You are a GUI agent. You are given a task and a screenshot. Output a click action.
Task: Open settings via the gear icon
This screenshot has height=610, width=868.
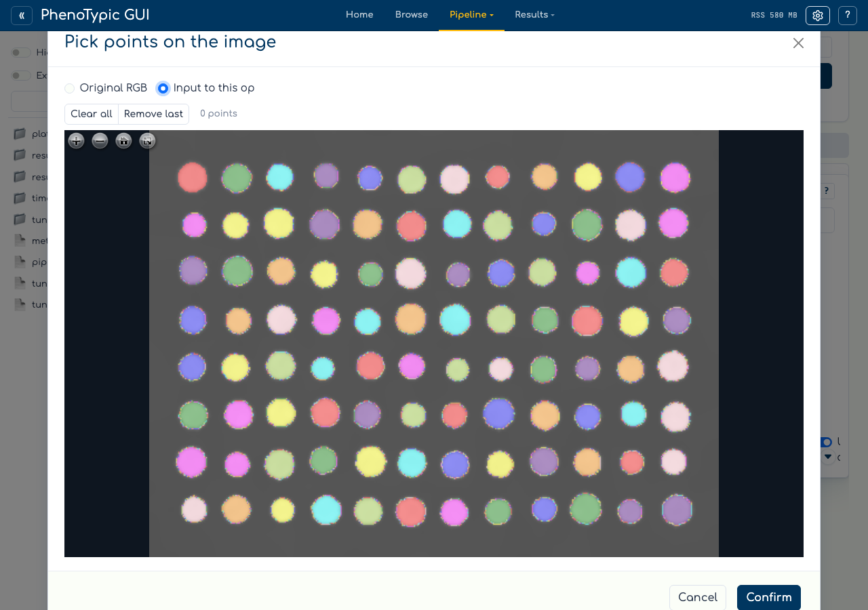tap(818, 16)
